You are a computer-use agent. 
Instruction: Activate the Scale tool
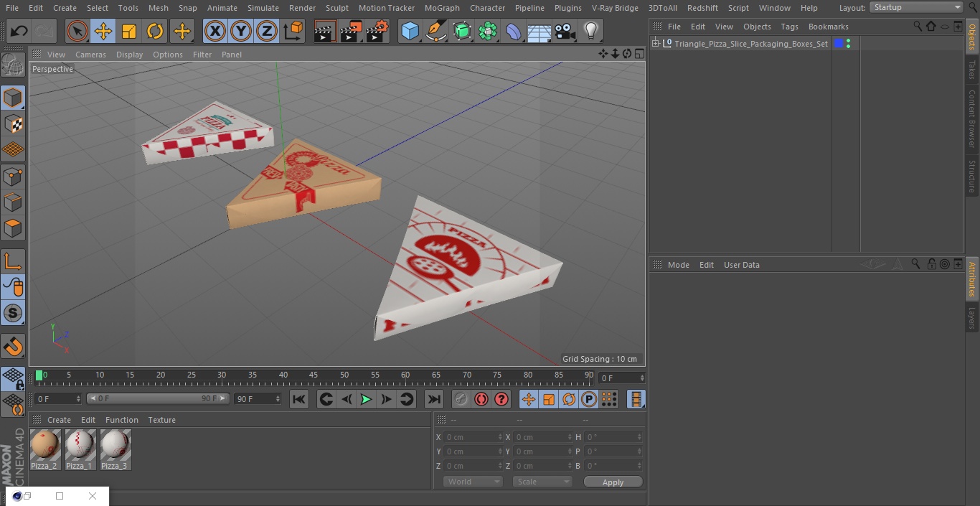(x=129, y=31)
